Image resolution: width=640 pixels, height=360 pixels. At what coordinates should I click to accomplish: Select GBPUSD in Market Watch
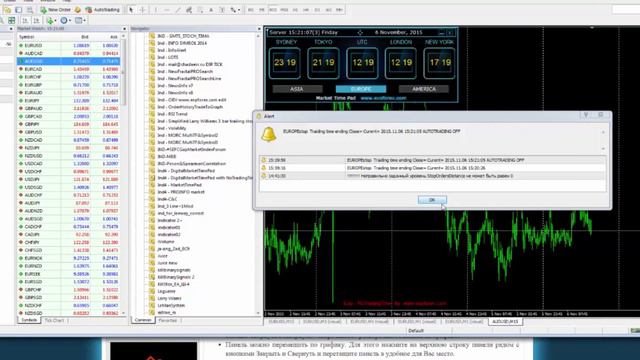69,132
